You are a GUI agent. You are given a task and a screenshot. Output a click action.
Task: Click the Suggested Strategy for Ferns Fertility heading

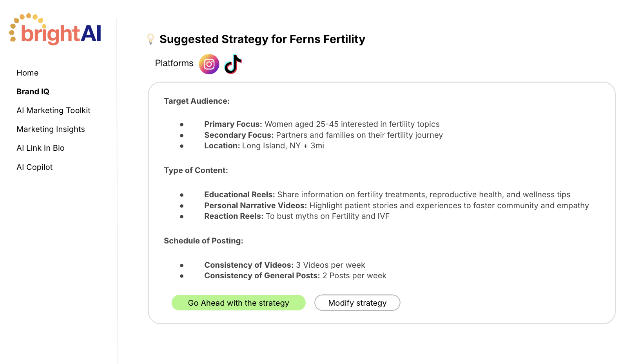(x=262, y=39)
